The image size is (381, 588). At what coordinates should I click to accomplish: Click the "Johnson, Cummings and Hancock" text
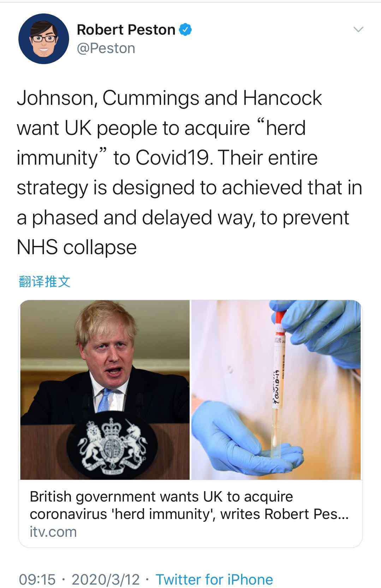(169, 98)
